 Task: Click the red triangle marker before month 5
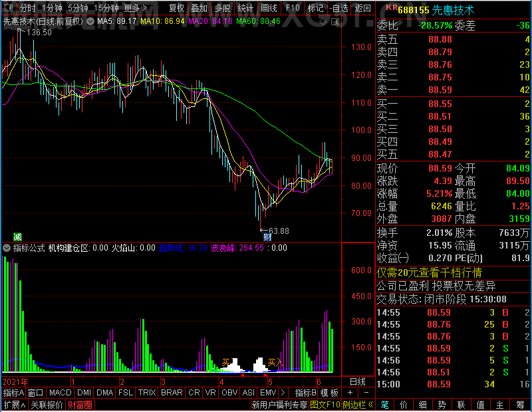pyautogui.click(x=265, y=375)
